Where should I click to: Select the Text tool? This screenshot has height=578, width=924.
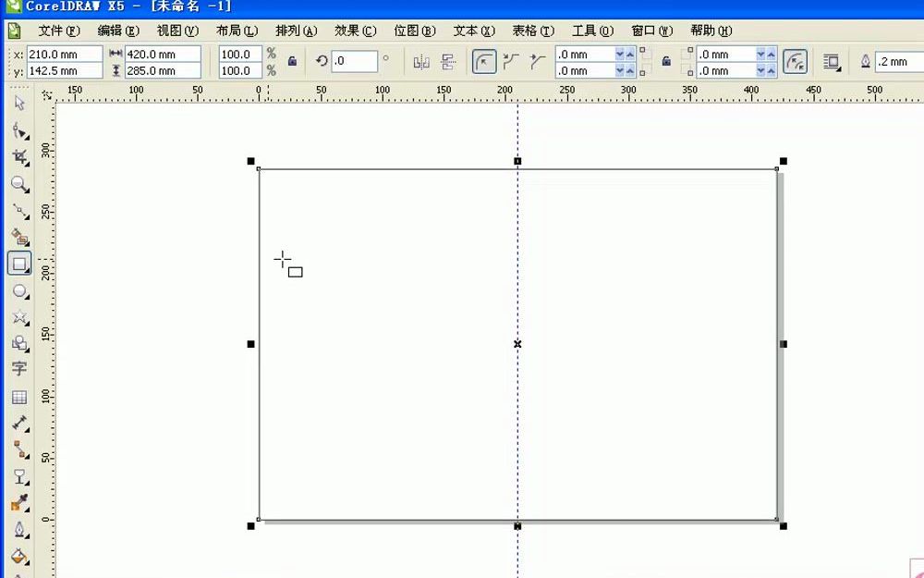18,369
